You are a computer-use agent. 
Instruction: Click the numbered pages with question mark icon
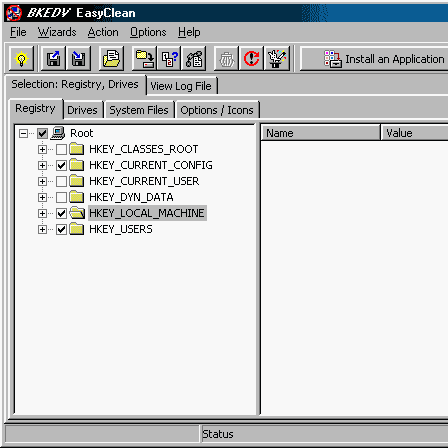coord(169,59)
